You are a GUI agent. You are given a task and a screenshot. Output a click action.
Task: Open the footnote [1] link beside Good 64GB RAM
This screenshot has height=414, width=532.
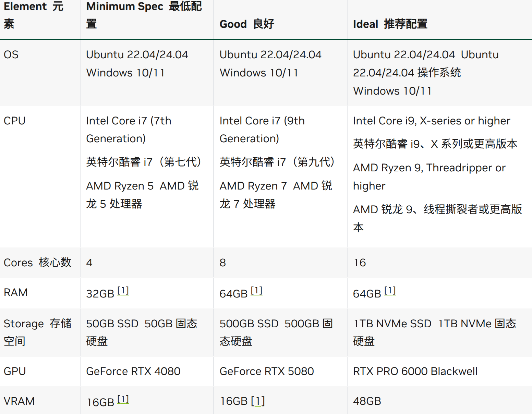coord(256,291)
